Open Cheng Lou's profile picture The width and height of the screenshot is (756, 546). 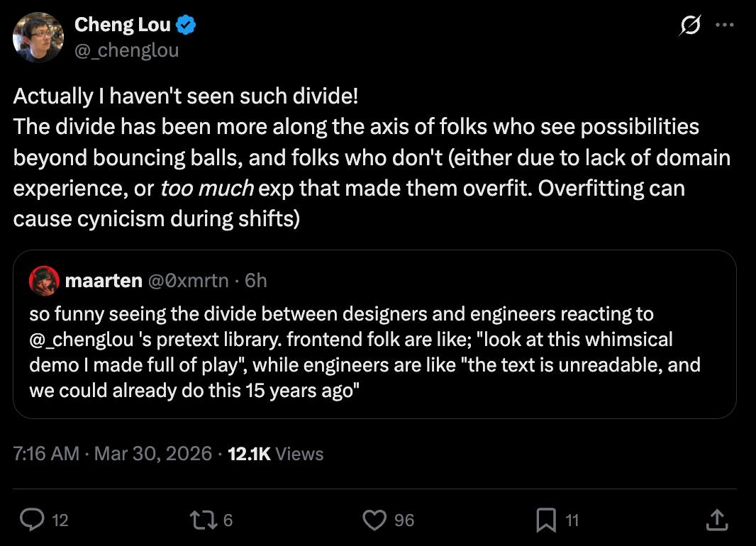pyautogui.click(x=38, y=37)
